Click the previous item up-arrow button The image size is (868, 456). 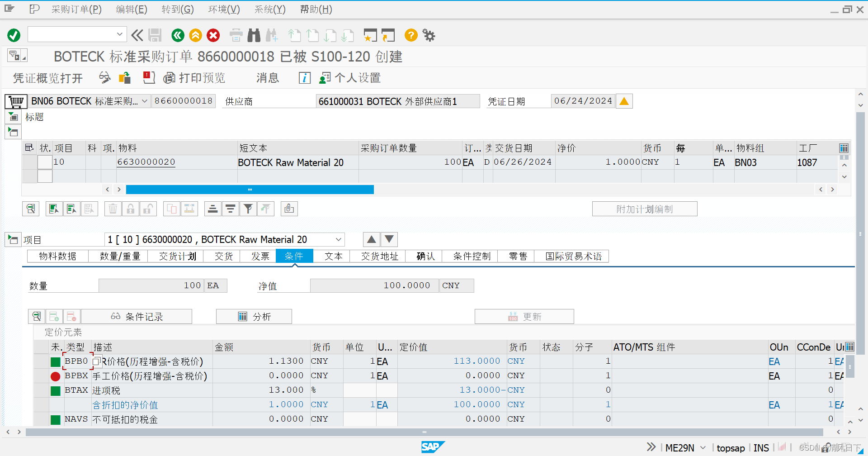coord(372,239)
